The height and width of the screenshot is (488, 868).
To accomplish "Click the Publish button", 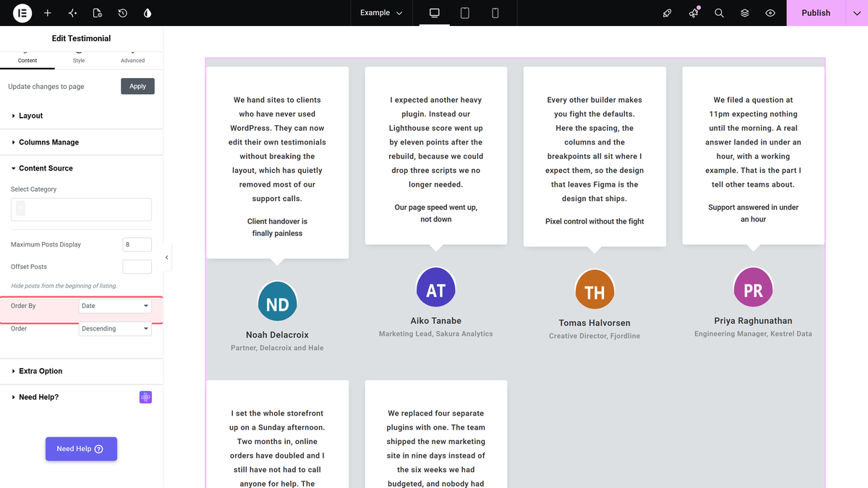I will pyautogui.click(x=816, y=13).
